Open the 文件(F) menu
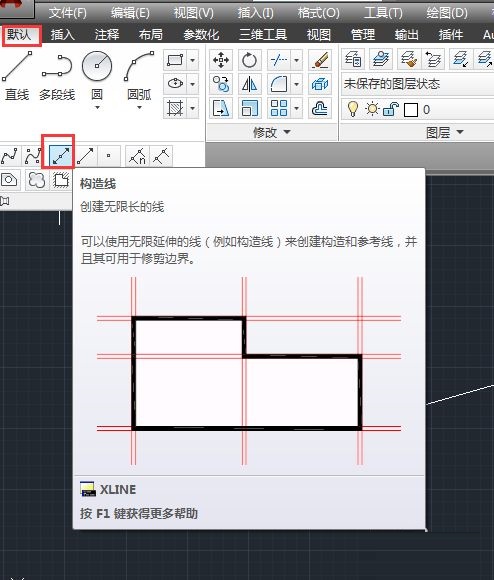The height and width of the screenshot is (580, 494). [67, 13]
